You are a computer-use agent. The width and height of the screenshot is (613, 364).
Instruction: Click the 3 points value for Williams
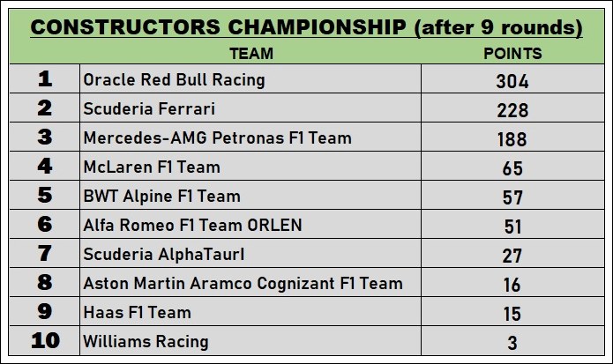(512, 343)
